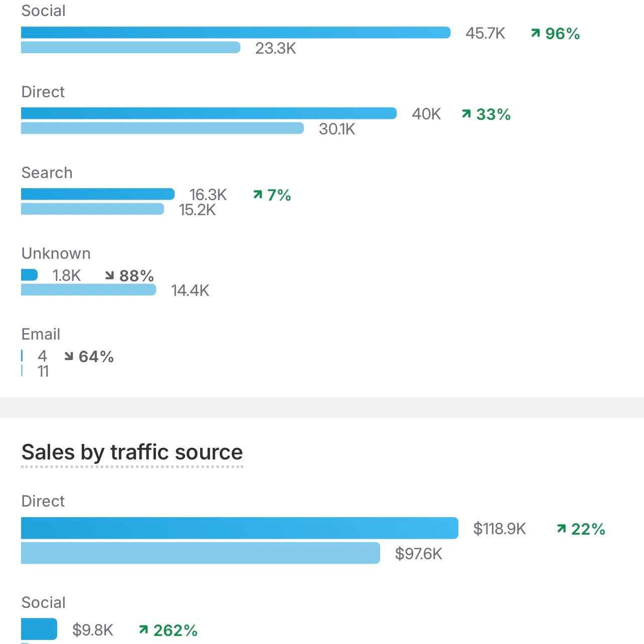
Task: Click the Direct sessions 33% up arrow
Action: pos(466,114)
